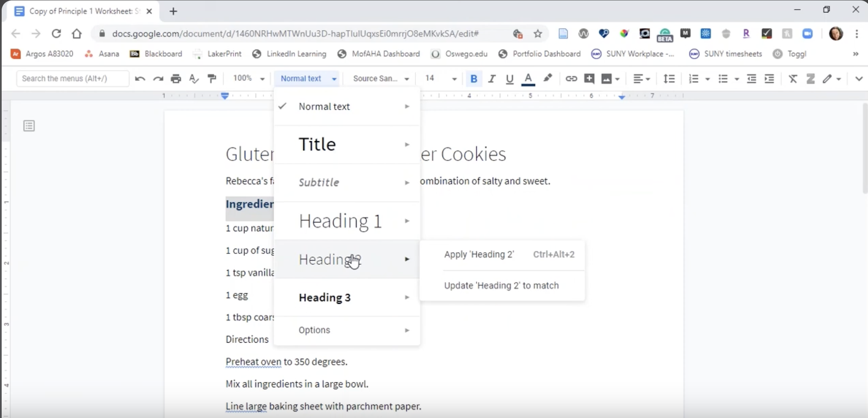This screenshot has height=418, width=868.
Task: Select Normal text style in menu
Action: pyautogui.click(x=347, y=106)
